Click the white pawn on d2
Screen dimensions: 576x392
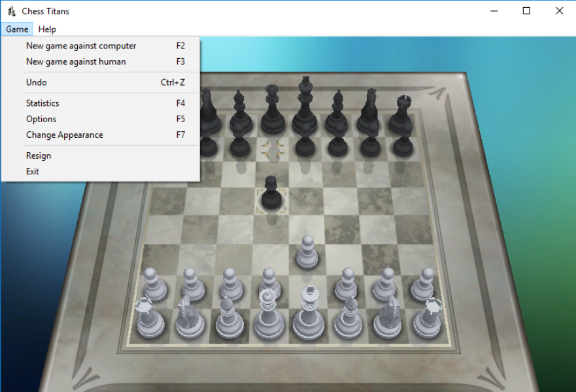click(x=271, y=281)
